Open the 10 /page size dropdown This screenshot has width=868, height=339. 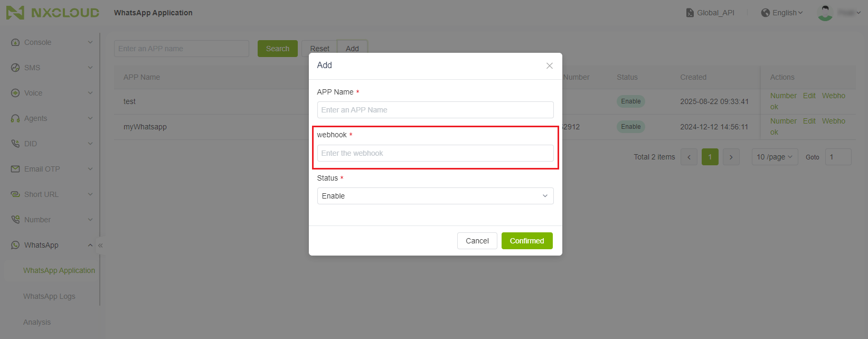click(x=775, y=157)
